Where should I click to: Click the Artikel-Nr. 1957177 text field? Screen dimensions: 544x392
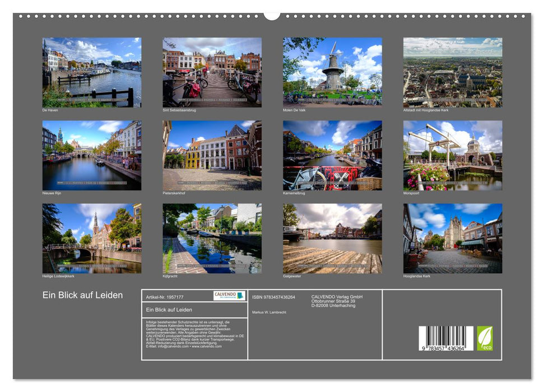click(165, 296)
